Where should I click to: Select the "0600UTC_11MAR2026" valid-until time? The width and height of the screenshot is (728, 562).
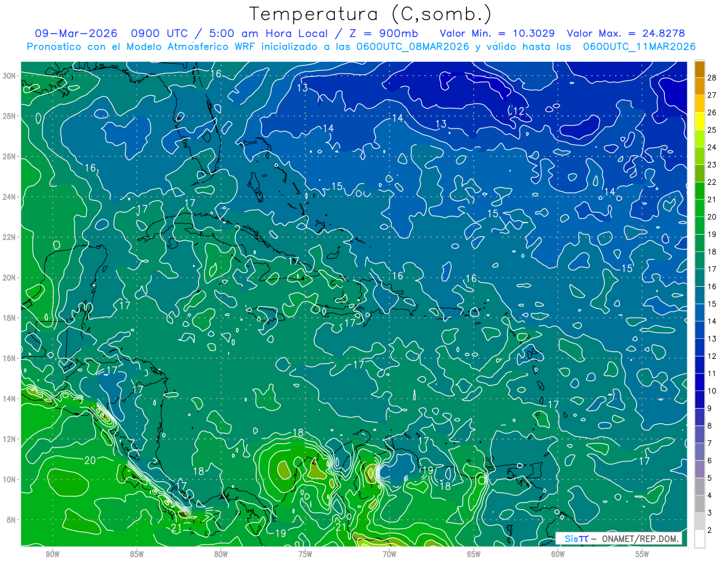tap(639, 46)
